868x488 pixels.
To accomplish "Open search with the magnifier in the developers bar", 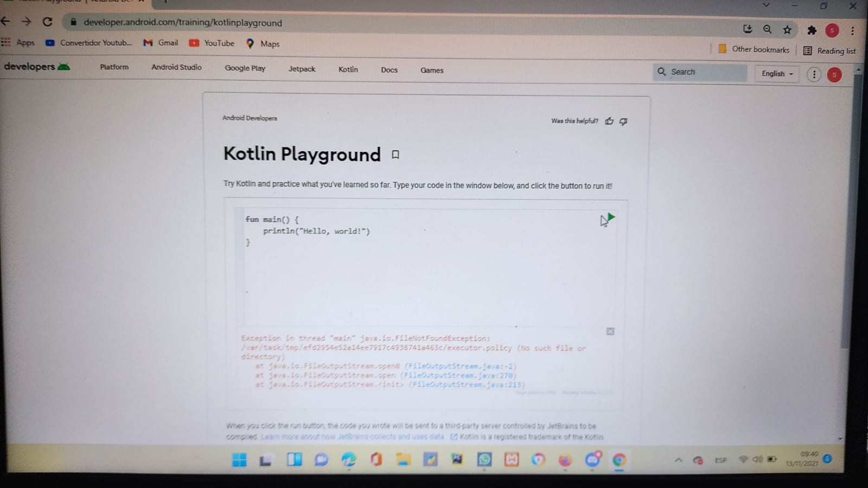I will tap(662, 72).
